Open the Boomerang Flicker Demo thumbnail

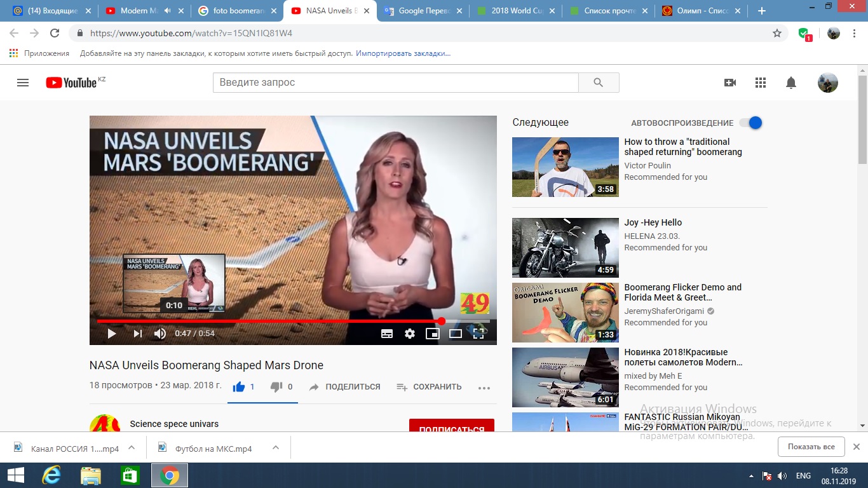tap(566, 313)
